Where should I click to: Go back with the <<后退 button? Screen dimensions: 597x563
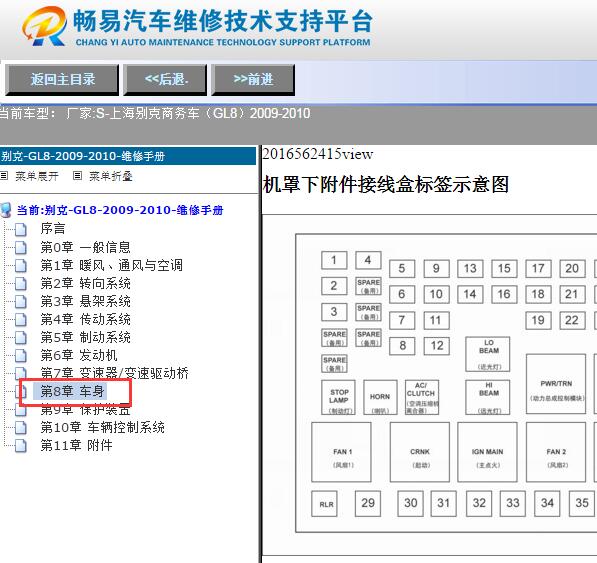click(x=165, y=80)
